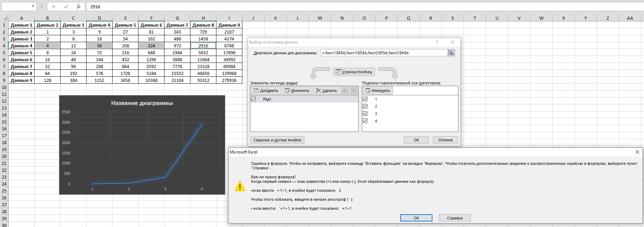Click cell containing 10368
Viewport: 644px width, 227px height.
coord(151,80)
